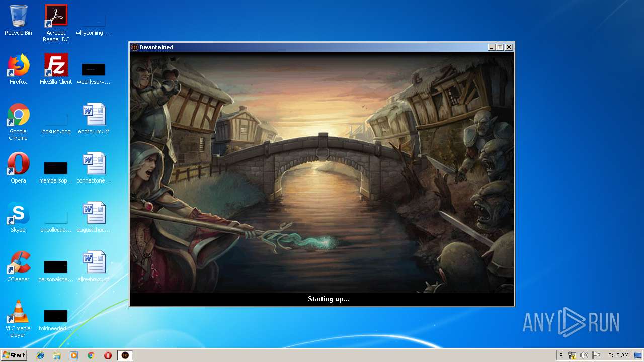
Task: Select the whycoming desktop file
Action: tap(94, 23)
